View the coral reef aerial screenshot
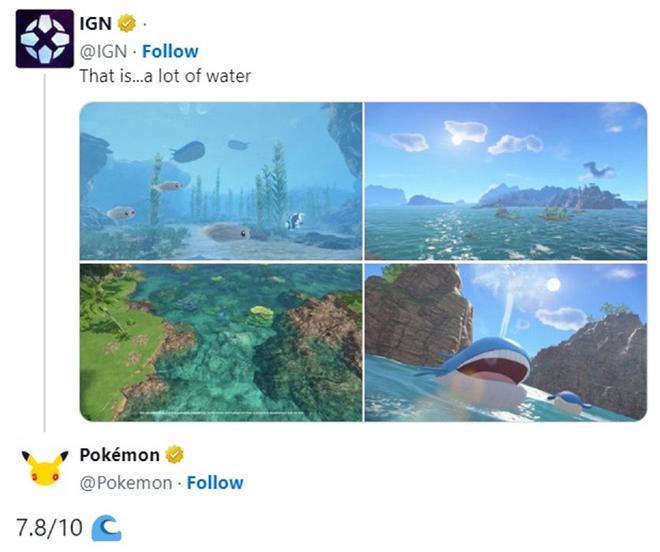This screenshot has height=552, width=660. [x=221, y=342]
